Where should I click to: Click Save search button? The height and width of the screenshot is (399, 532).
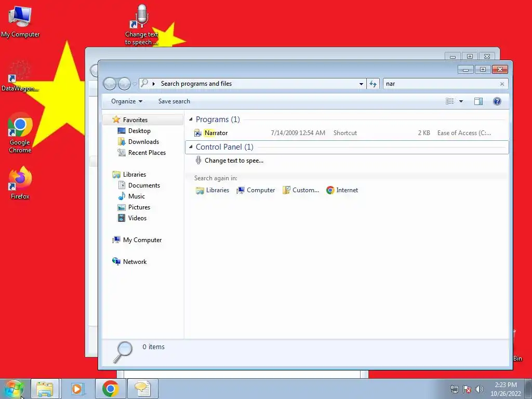(x=174, y=101)
